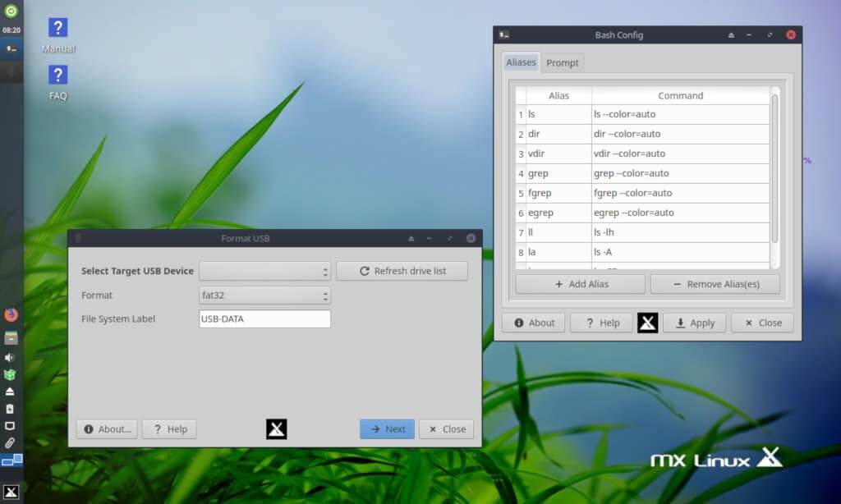Click Add Alias in Bash Config
The width and height of the screenshot is (841, 504).
[579, 283]
